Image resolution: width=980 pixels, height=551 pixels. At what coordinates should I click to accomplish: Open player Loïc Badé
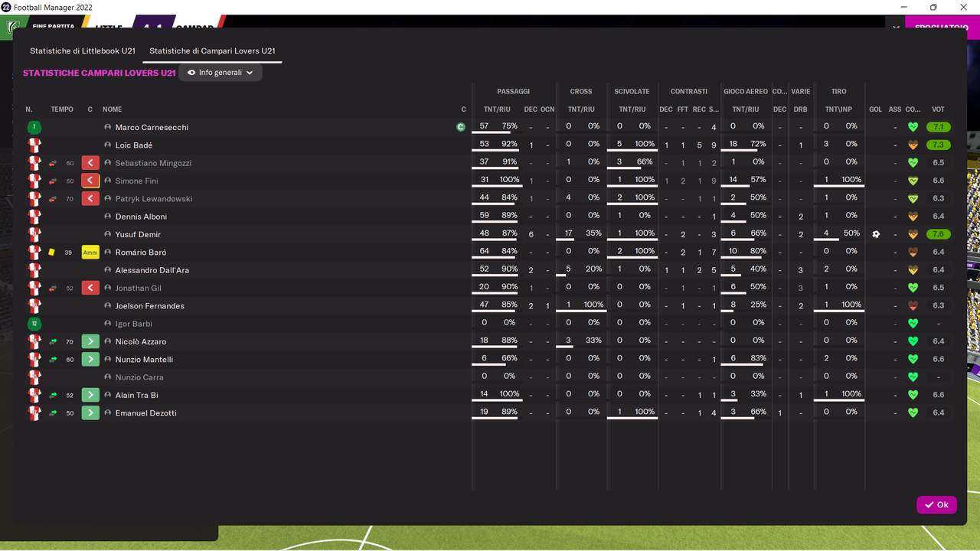click(134, 145)
